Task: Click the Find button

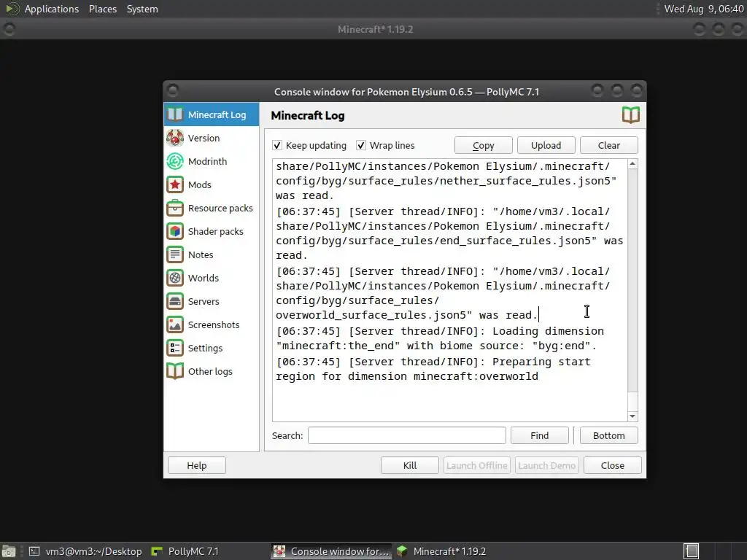Action: point(539,436)
